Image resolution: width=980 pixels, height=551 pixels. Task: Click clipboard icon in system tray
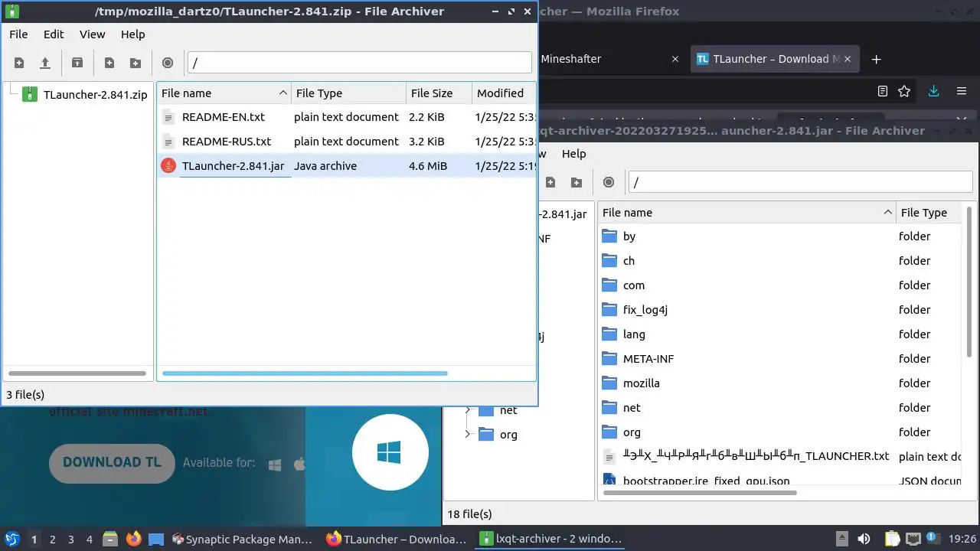coord(892,539)
